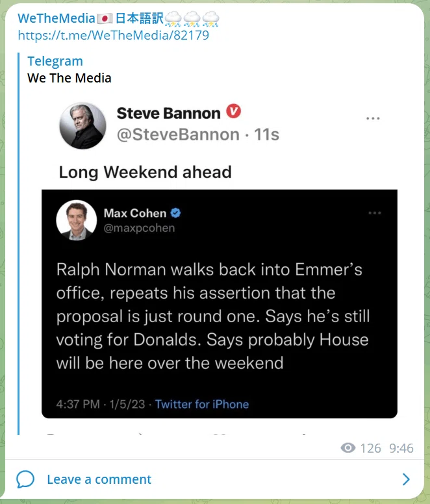430x504 pixels.
Task: Click the Leave a comment button
Action: (x=99, y=479)
